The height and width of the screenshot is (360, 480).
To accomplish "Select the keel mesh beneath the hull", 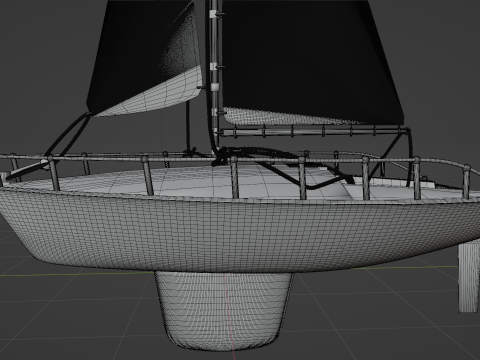I will pos(223,311).
